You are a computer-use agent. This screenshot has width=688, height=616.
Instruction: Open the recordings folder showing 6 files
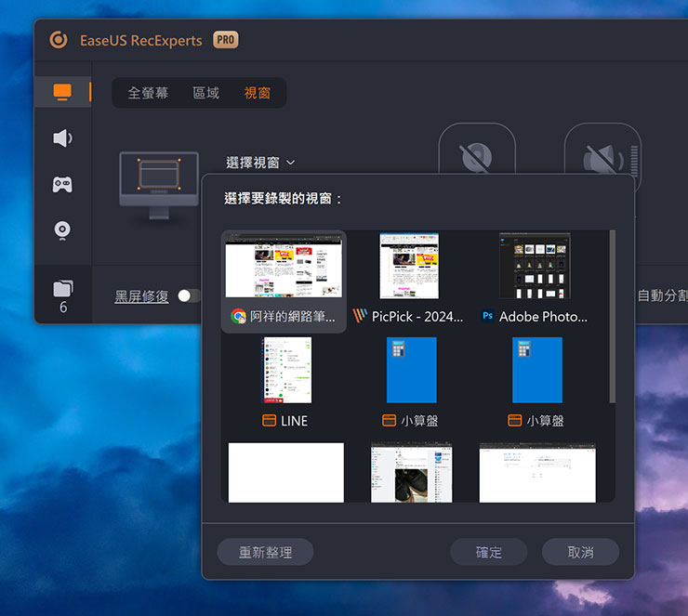(63, 296)
